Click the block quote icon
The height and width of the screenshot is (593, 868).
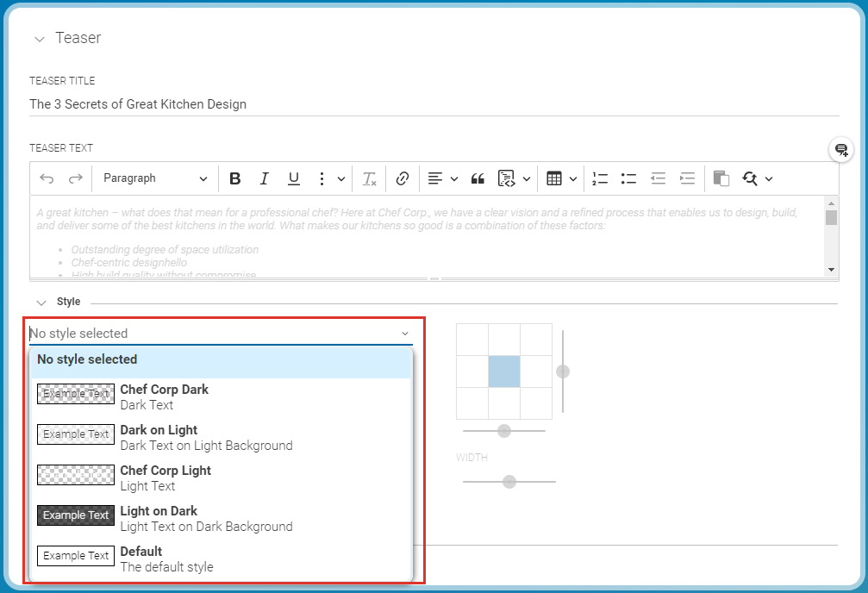click(478, 178)
